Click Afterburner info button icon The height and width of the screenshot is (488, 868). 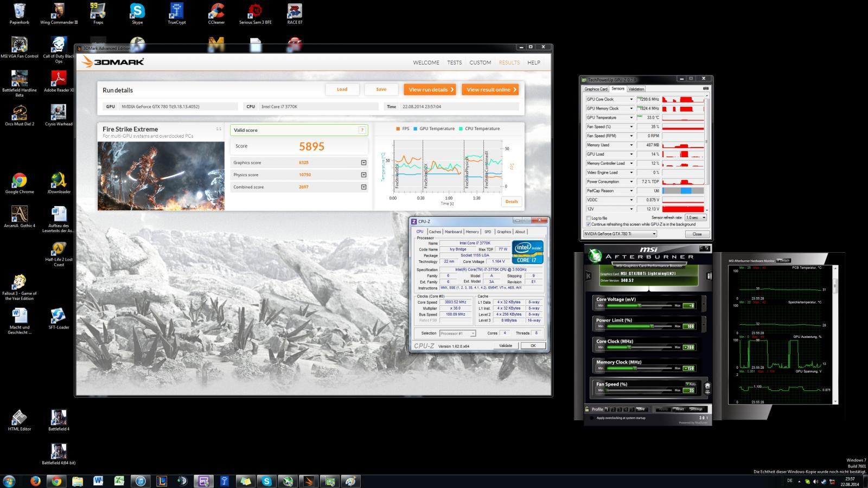point(709,276)
